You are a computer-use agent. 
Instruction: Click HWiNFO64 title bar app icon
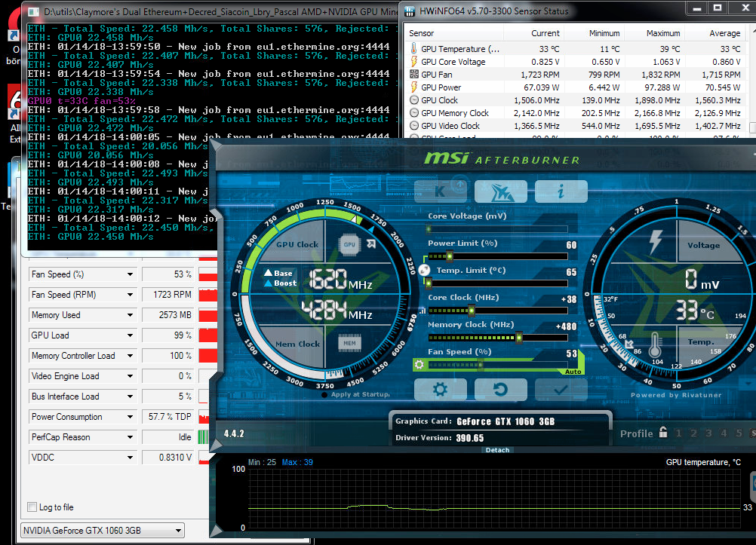pyautogui.click(x=410, y=11)
